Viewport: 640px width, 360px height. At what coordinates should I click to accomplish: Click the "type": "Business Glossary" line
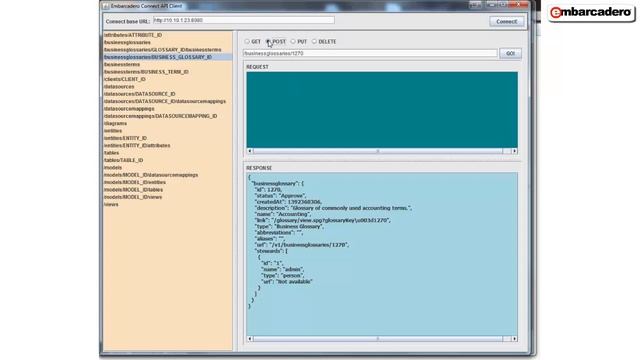(289, 227)
